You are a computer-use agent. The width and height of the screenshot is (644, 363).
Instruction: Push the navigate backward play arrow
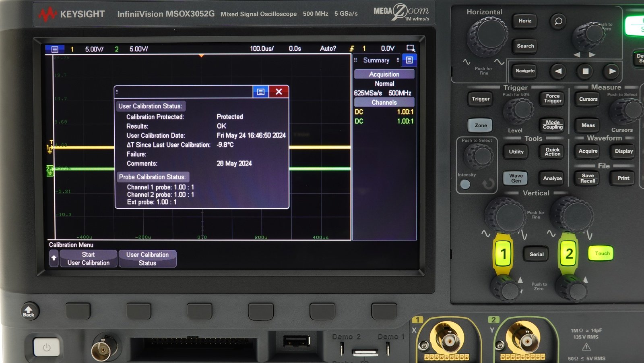point(558,71)
